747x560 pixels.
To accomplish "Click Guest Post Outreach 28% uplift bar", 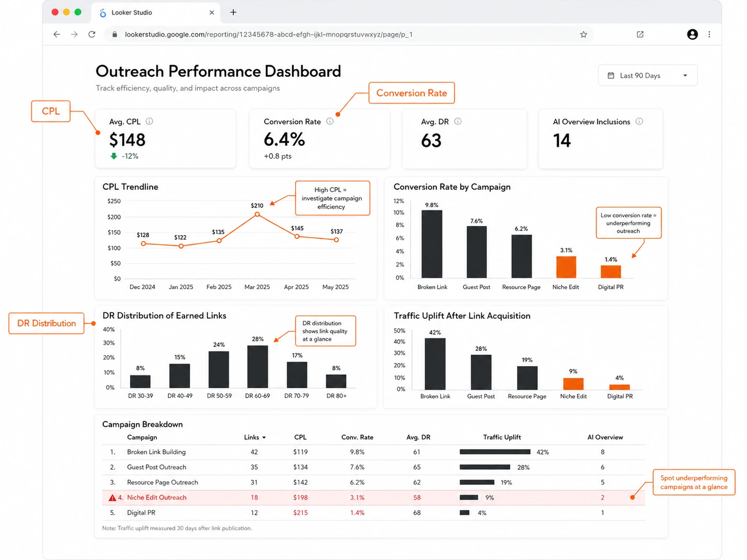I will pyautogui.click(x=485, y=467).
